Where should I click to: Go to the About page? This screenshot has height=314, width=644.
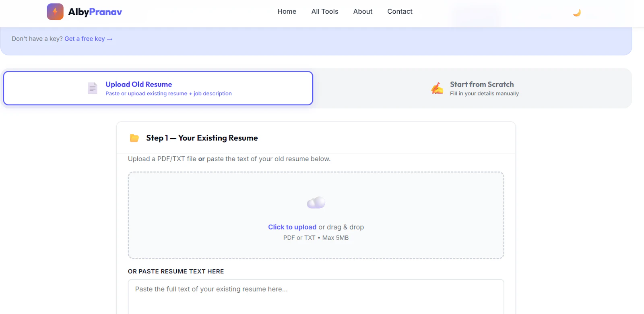pos(363,12)
